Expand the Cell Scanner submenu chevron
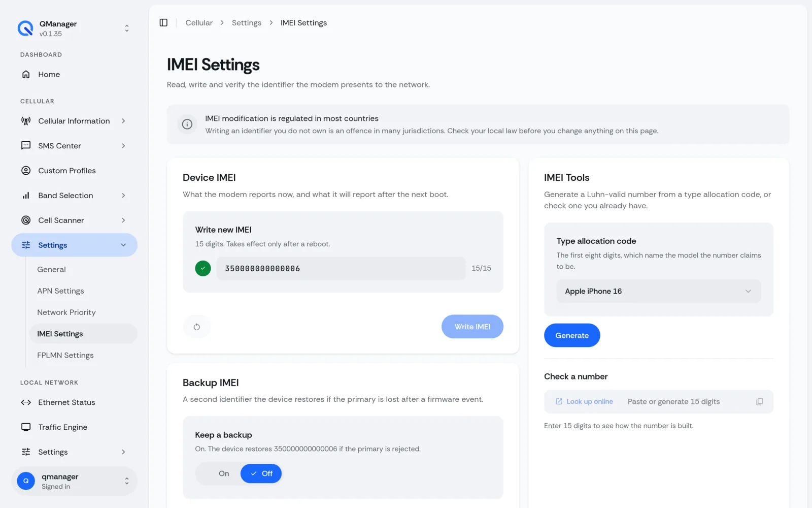Viewport: 812px width, 508px height. [x=123, y=220]
